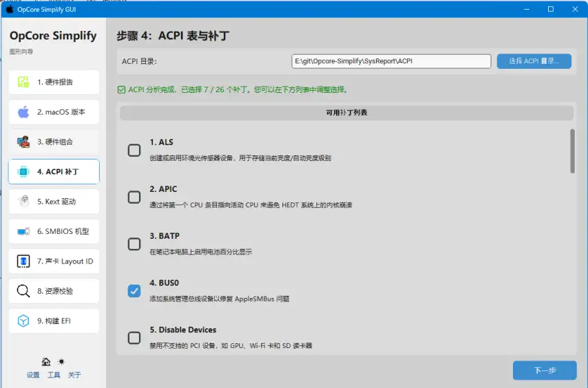Uncheck the BUS0 patch checkbox

click(x=134, y=291)
